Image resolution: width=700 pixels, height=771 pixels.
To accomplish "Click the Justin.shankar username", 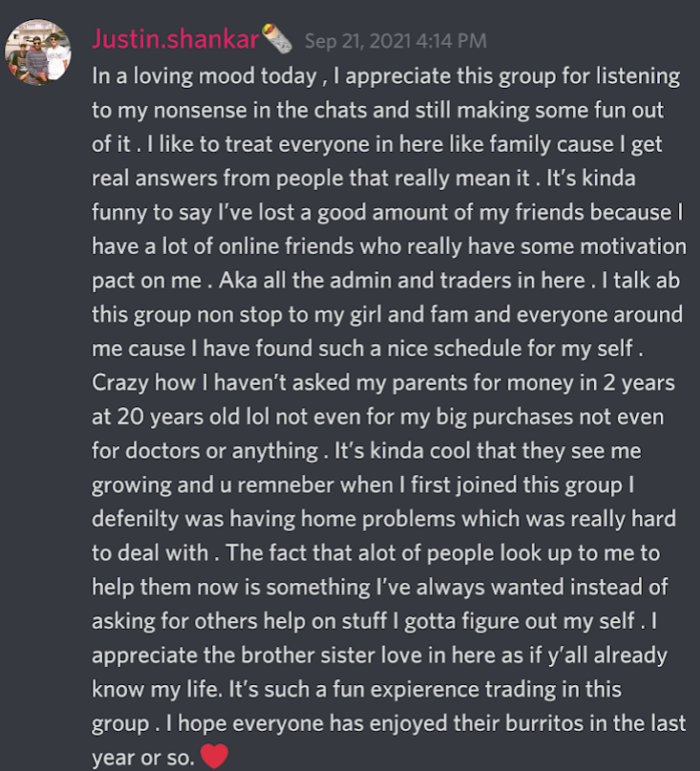I will click(x=176, y=39).
